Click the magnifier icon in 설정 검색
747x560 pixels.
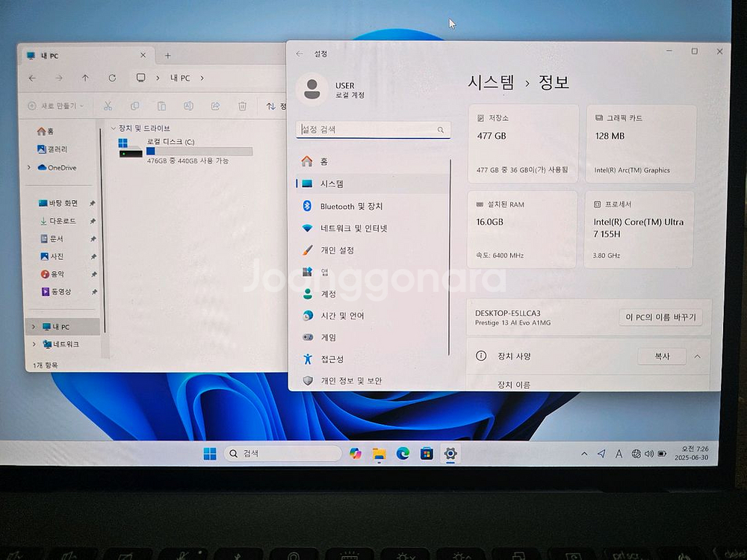click(441, 129)
